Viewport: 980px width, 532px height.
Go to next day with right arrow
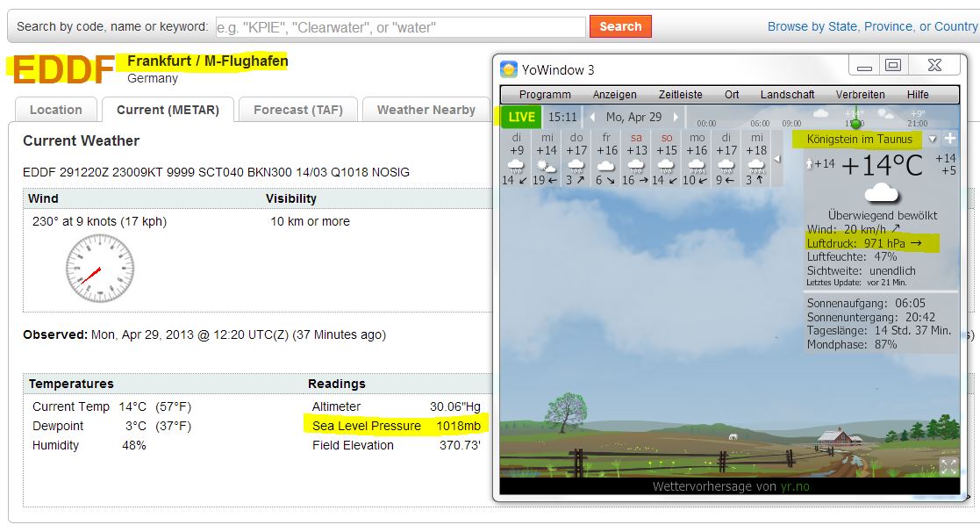pos(676,117)
